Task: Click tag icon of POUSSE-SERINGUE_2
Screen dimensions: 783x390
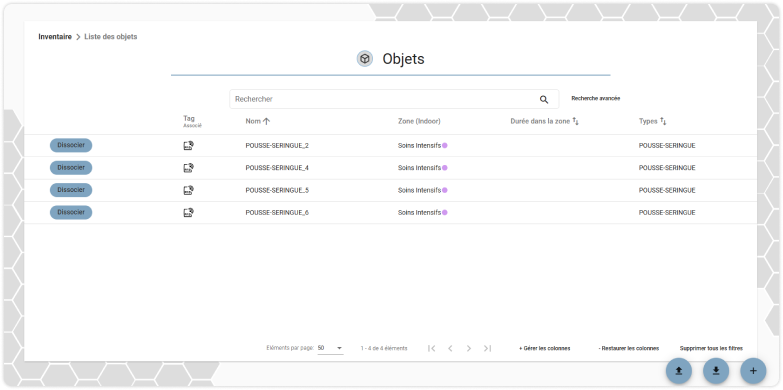Action: click(188, 146)
